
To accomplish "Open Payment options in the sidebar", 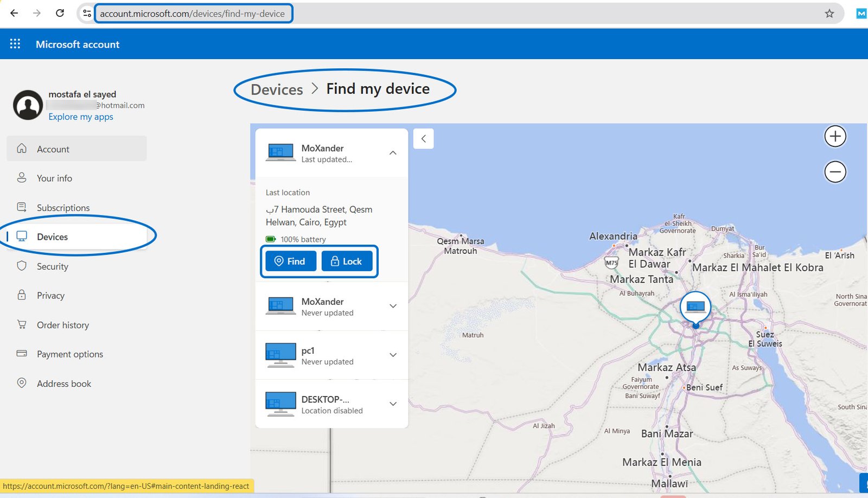I will [x=76, y=354].
